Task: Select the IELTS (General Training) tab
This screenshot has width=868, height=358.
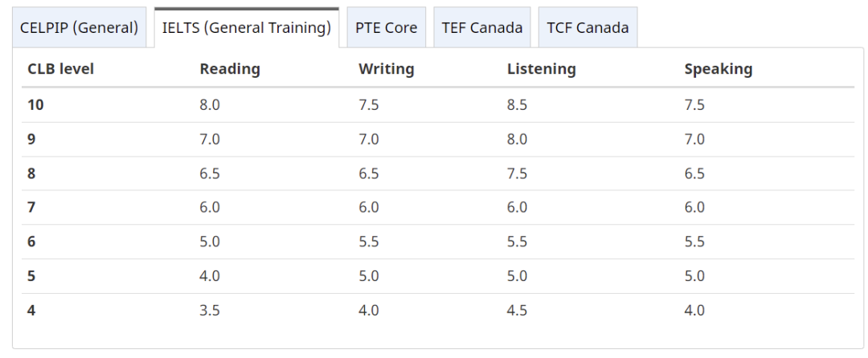Action: 247,27
